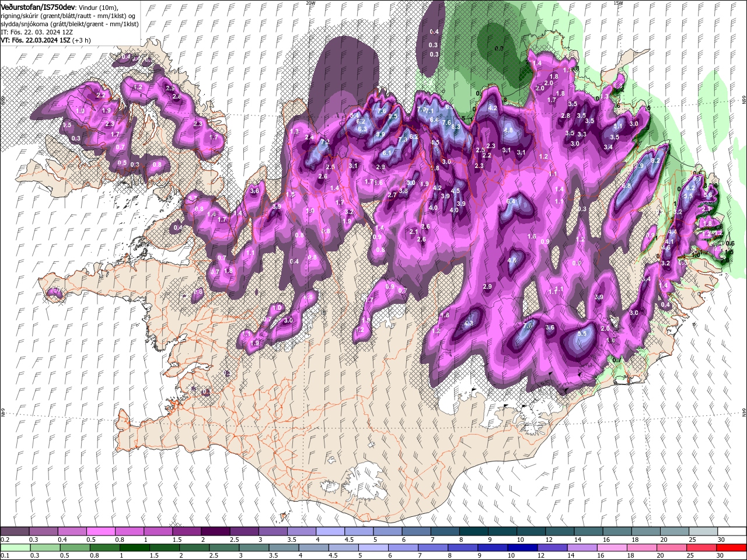The image size is (747, 560).
Task: Click the "2.7" precipitation value on the map
Action: (x=392, y=195)
